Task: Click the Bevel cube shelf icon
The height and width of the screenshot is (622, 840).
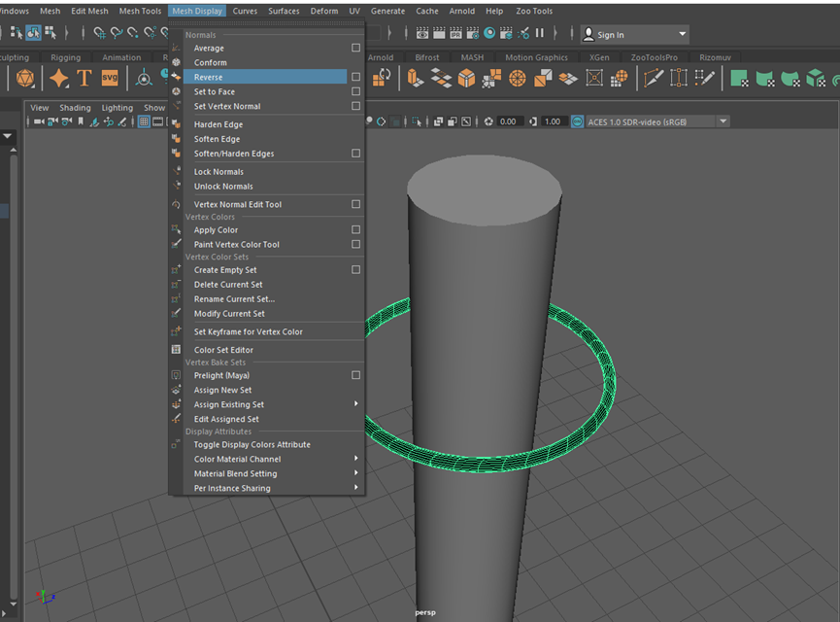Action: click(466, 79)
